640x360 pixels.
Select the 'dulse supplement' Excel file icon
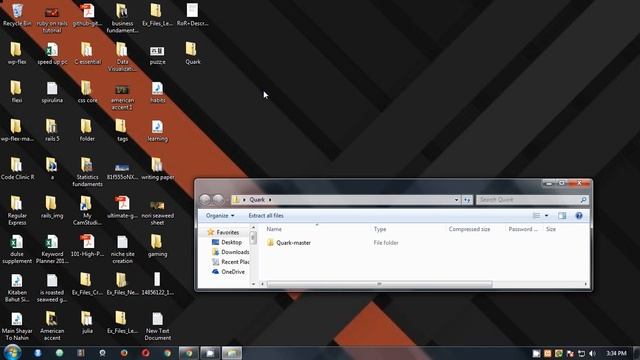[x=17, y=249]
